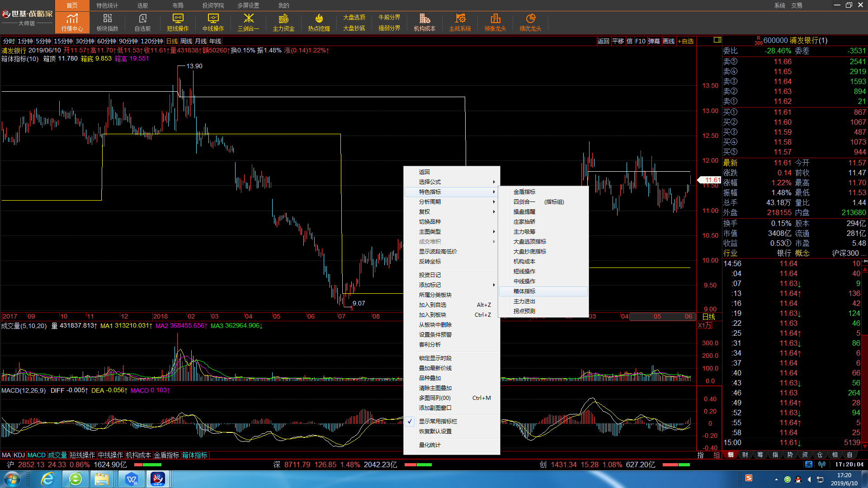Screen dimensions: 868x488
Task: Toggle 显示波段高低价 in the context menu
Action: [452, 251]
